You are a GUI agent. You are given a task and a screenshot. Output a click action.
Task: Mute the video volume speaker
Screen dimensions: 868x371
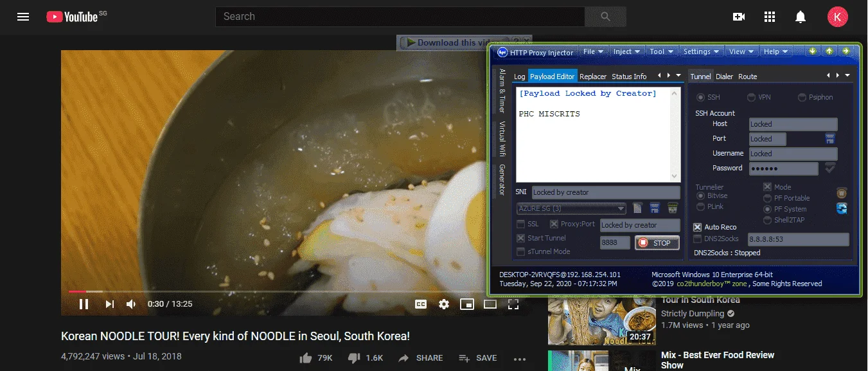(x=131, y=304)
